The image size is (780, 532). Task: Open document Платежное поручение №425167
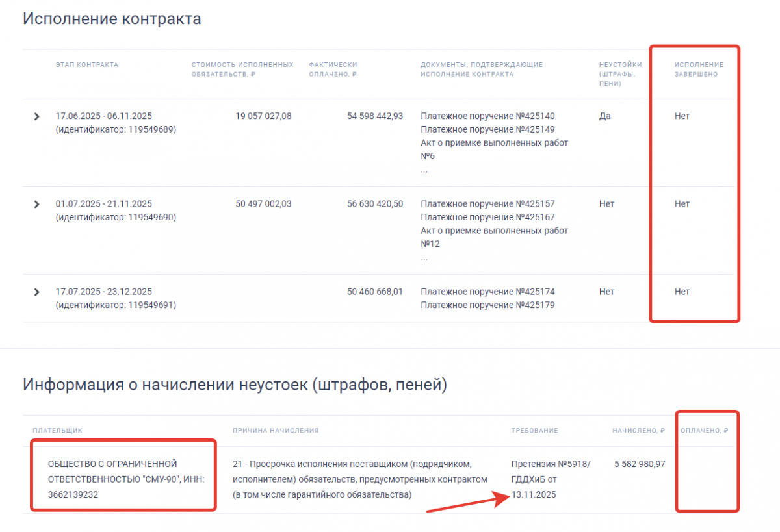pos(487,217)
